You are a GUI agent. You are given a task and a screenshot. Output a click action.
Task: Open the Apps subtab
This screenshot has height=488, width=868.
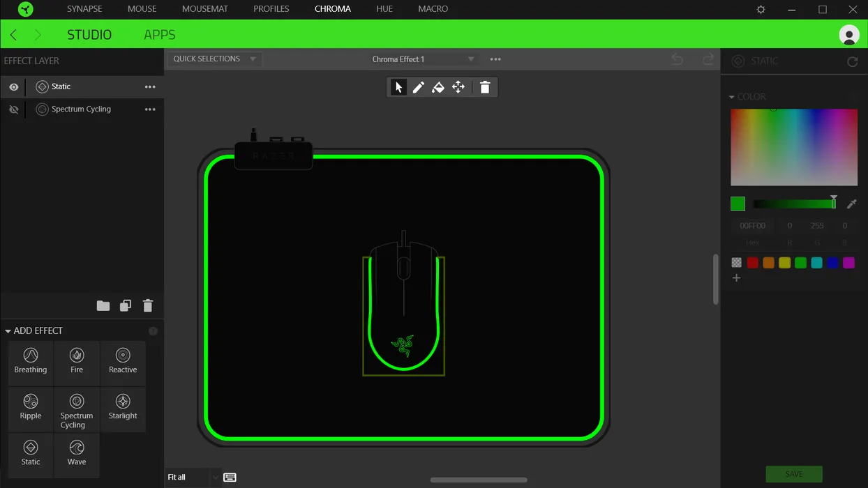coord(160,35)
